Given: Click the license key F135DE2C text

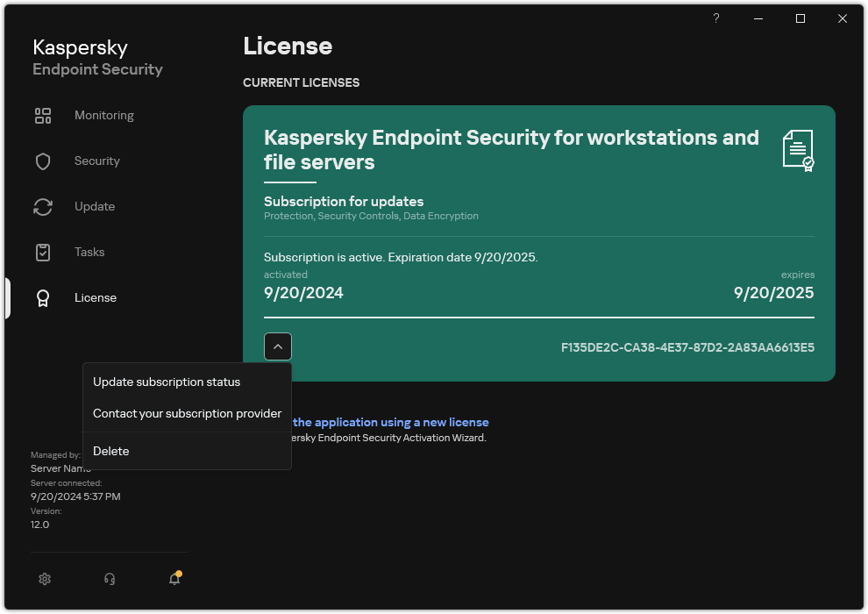Looking at the screenshot, I should click(x=687, y=348).
